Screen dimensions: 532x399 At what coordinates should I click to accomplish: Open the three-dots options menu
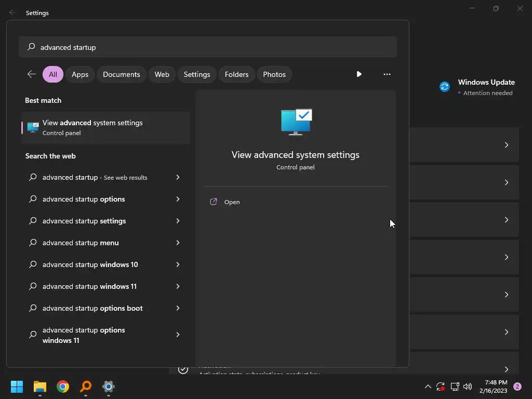click(387, 74)
